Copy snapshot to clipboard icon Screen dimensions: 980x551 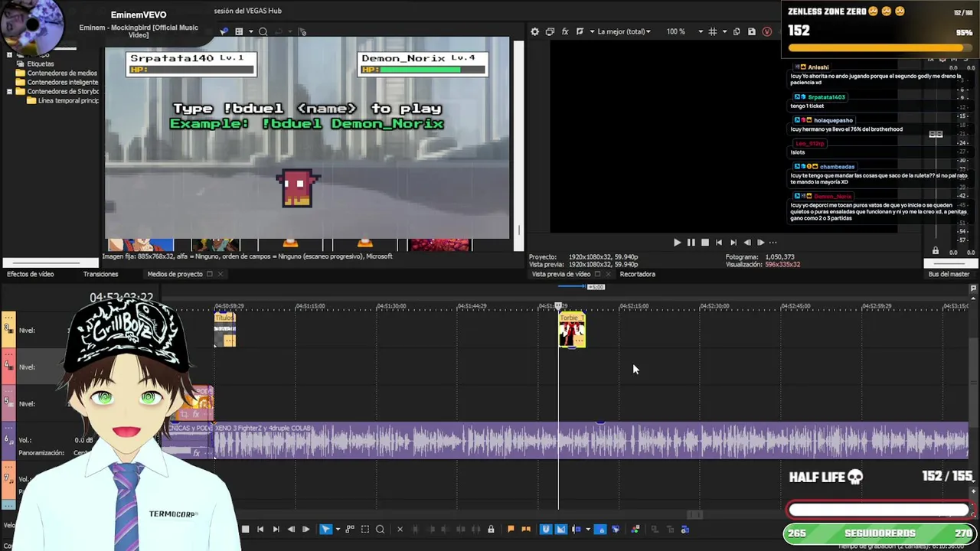pyautogui.click(x=737, y=31)
